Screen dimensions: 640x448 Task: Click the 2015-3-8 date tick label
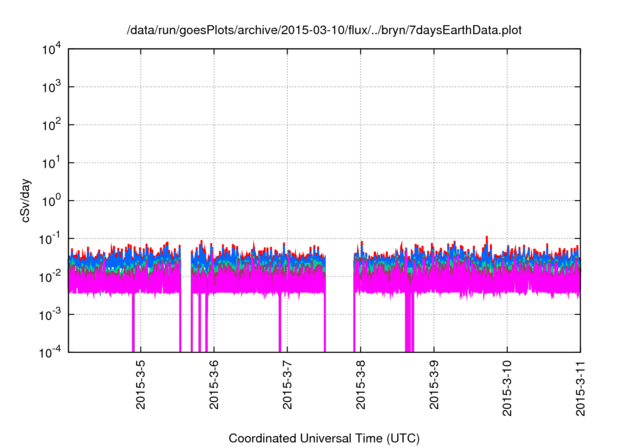(360, 385)
